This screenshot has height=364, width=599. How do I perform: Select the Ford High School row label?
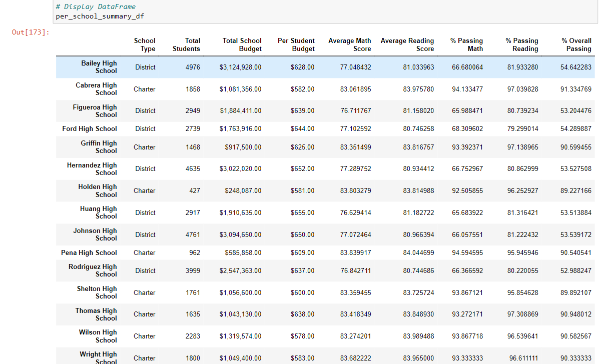click(x=90, y=129)
